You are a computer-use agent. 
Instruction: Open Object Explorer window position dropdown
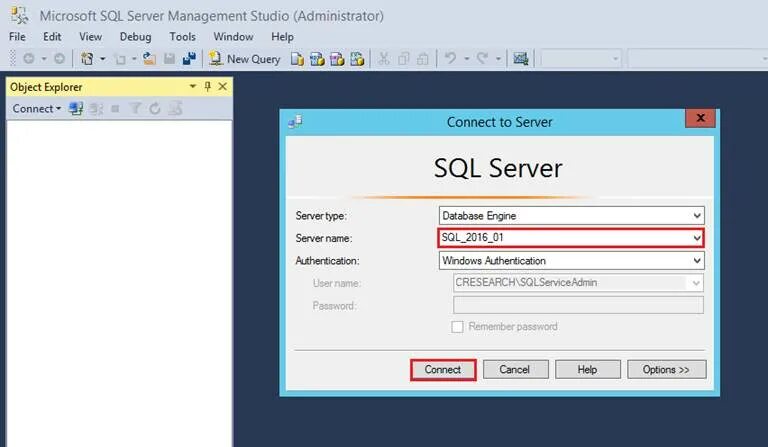point(192,87)
